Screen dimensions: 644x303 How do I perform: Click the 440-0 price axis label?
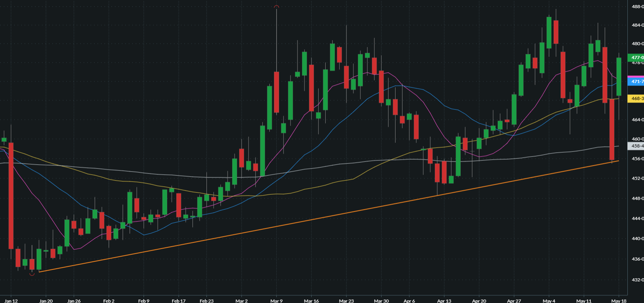coord(637,238)
